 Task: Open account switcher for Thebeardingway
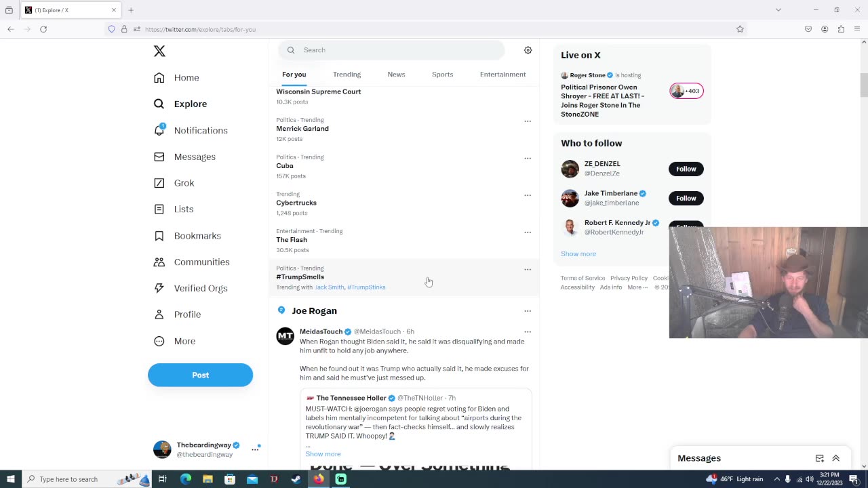[255, 449]
